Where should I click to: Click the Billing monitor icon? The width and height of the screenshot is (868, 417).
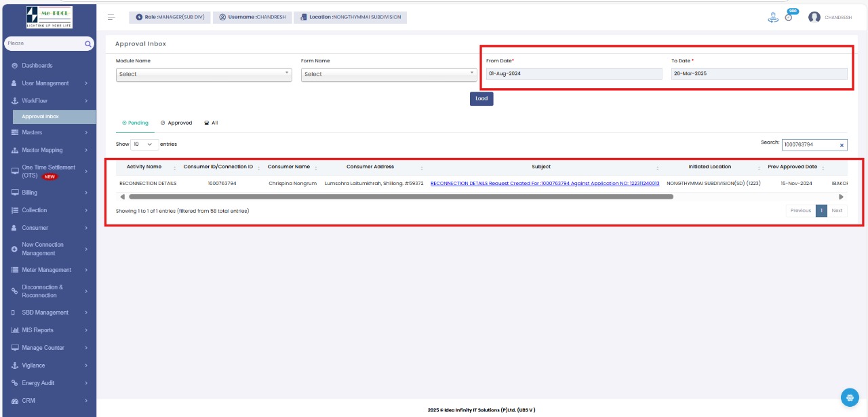click(14, 193)
